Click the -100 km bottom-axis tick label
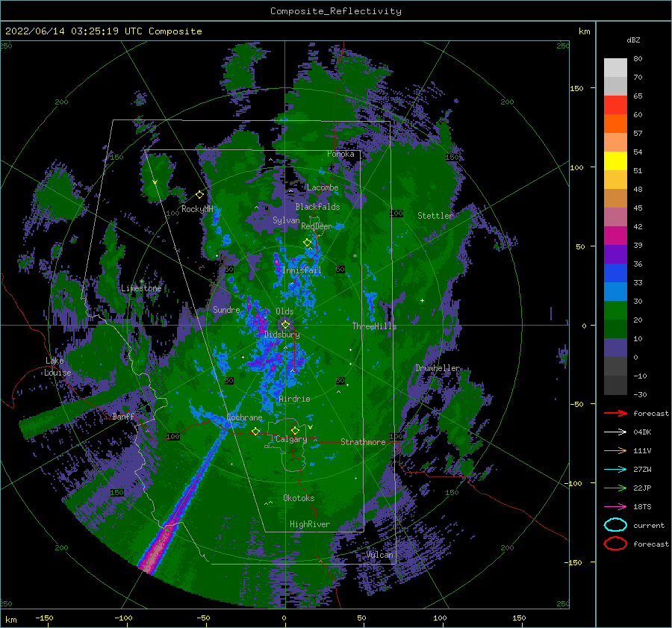 (x=123, y=618)
